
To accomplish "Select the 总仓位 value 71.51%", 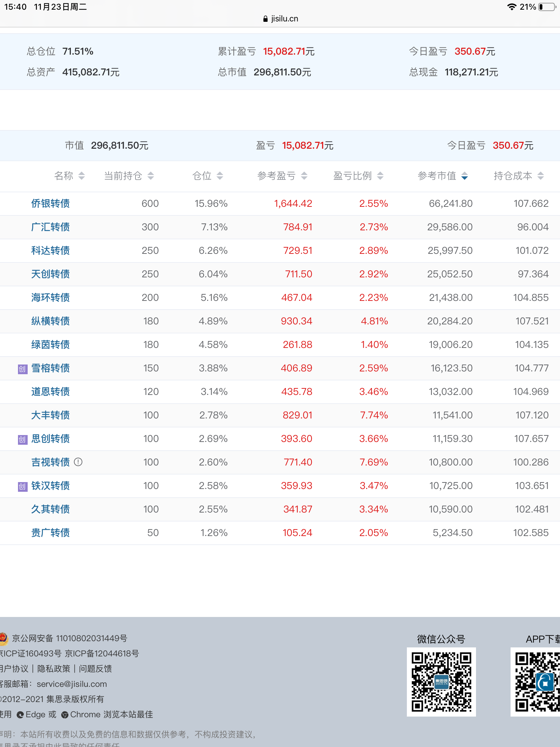I will pyautogui.click(x=78, y=52).
